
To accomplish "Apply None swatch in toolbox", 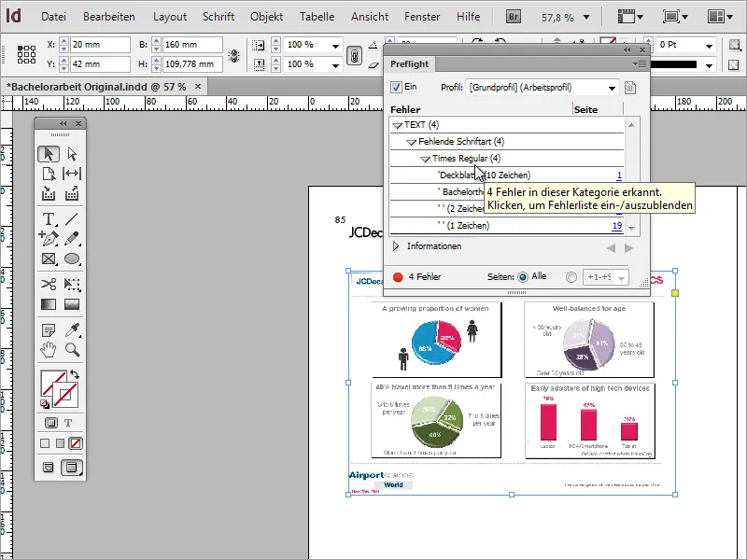I will coord(76,443).
